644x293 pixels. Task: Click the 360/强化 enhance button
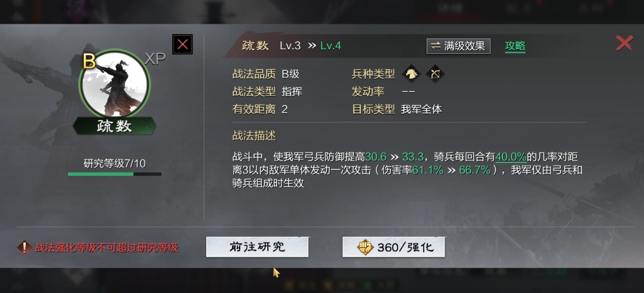[394, 247]
